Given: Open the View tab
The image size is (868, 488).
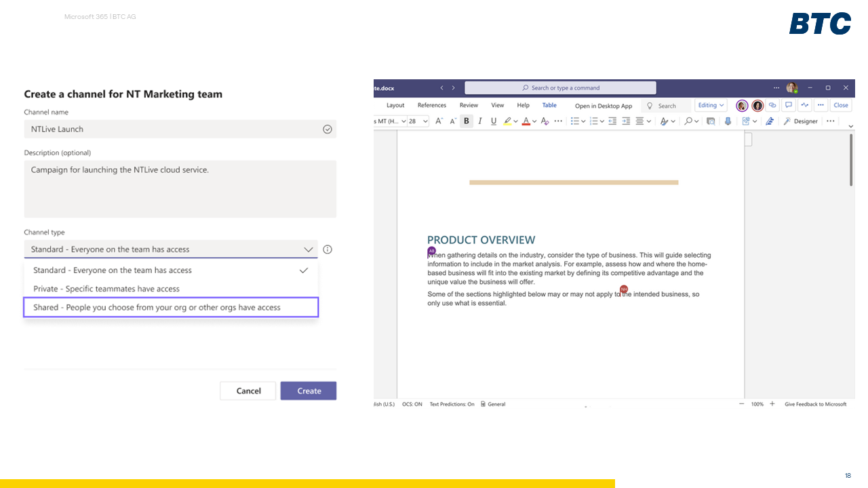Looking at the screenshot, I should tap(498, 106).
